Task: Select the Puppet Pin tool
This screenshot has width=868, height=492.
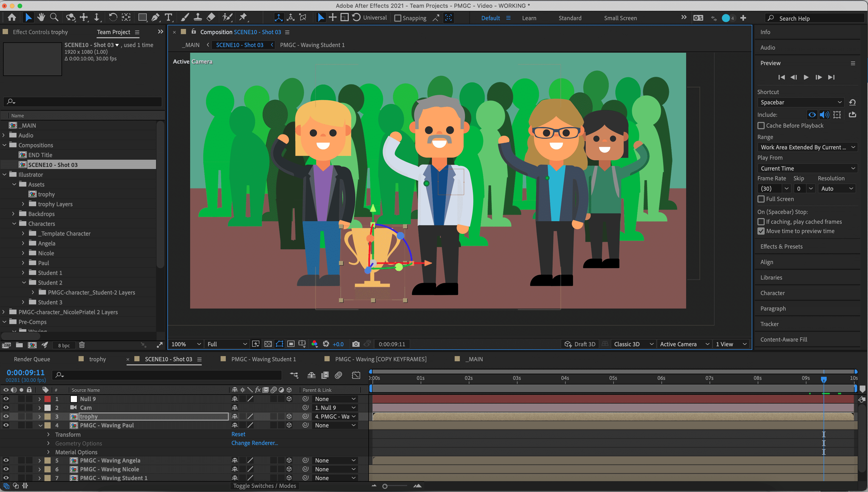Action: tap(243, 18)
